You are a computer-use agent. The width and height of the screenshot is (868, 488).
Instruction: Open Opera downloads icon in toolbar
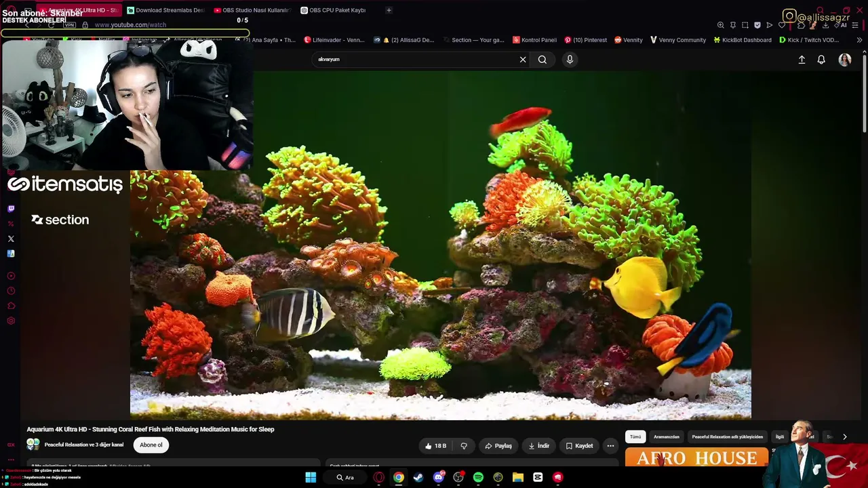click(825, 25)
